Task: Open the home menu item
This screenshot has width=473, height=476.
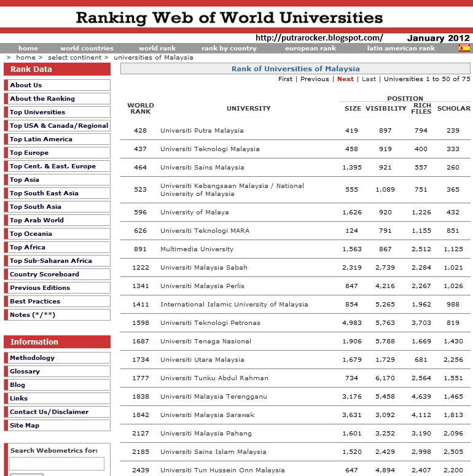Action: coord(28,49)
